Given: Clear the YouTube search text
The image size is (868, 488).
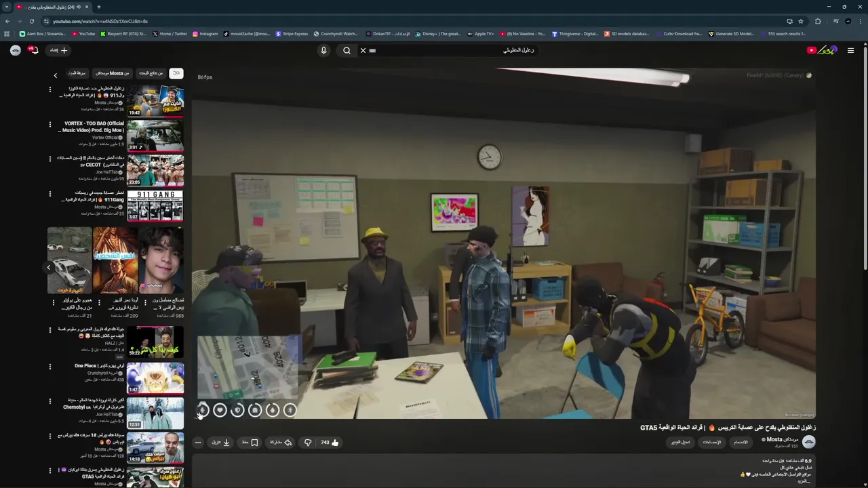Looking at the screenshot, I should click(363, 50).
